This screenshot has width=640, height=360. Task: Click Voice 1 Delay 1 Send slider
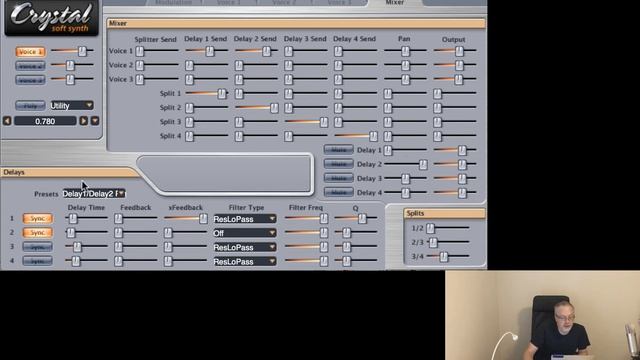point(207,51)
